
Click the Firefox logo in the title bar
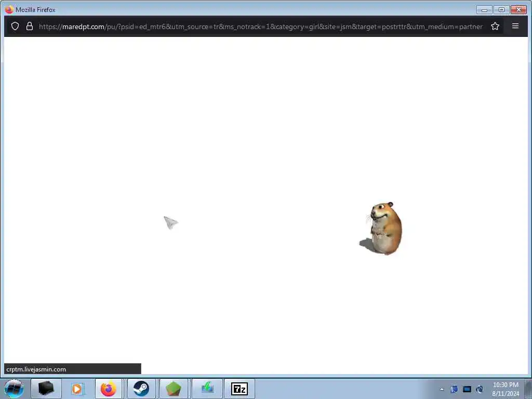9,9
